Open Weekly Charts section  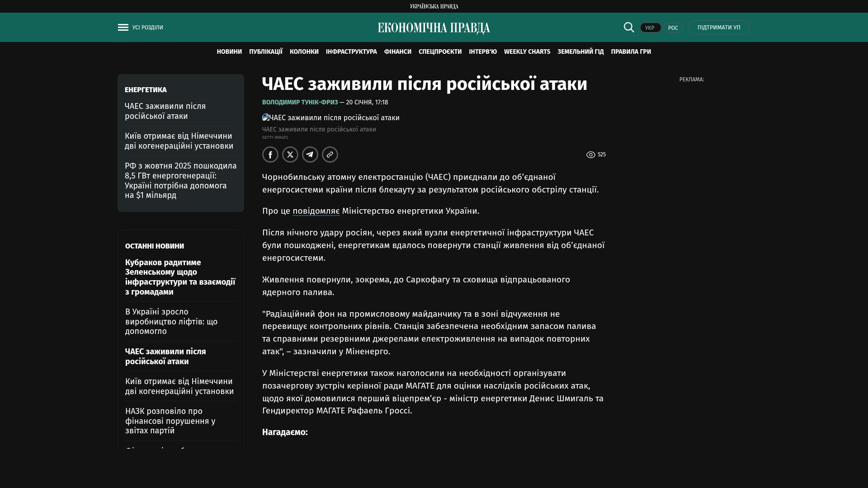[x=527, y=52]
